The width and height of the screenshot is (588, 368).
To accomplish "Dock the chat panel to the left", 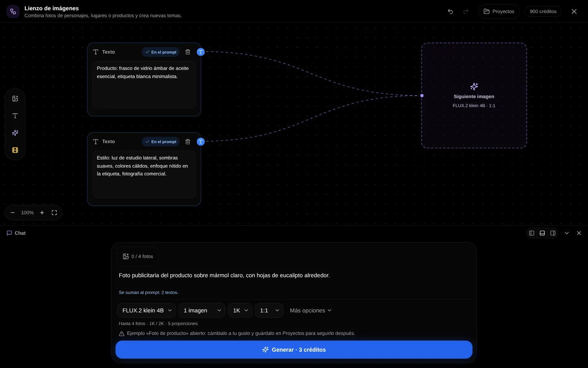I will [x=532, y=233].
